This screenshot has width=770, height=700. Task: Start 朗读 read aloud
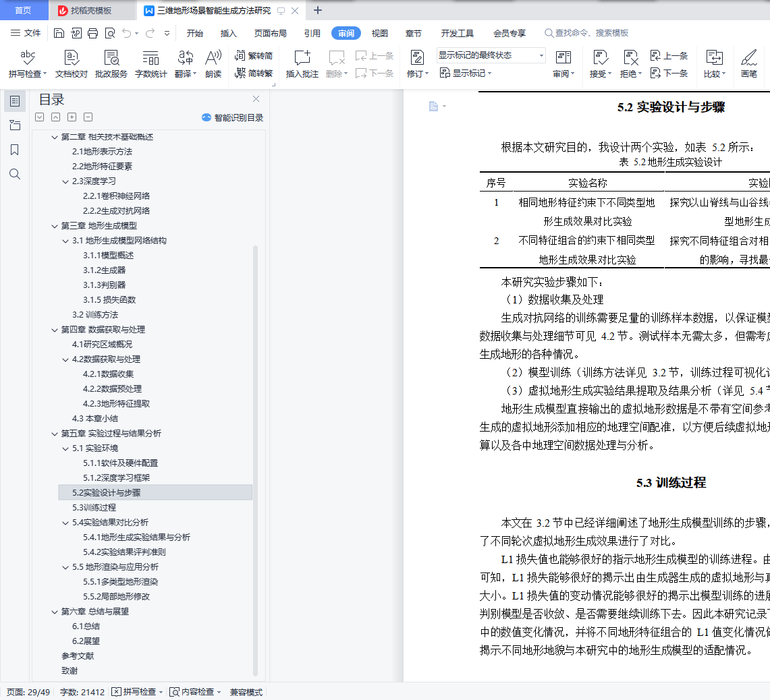[x=213, y=64]
